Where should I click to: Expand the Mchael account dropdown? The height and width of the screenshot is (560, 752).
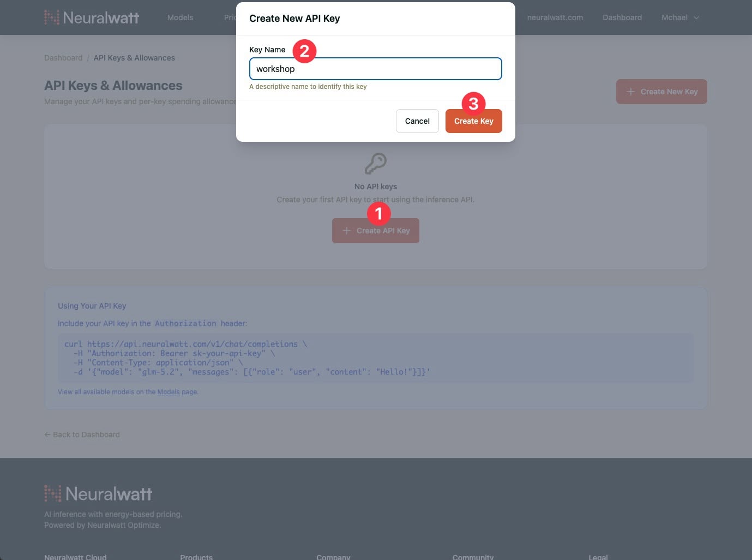(x=680, y=17)
